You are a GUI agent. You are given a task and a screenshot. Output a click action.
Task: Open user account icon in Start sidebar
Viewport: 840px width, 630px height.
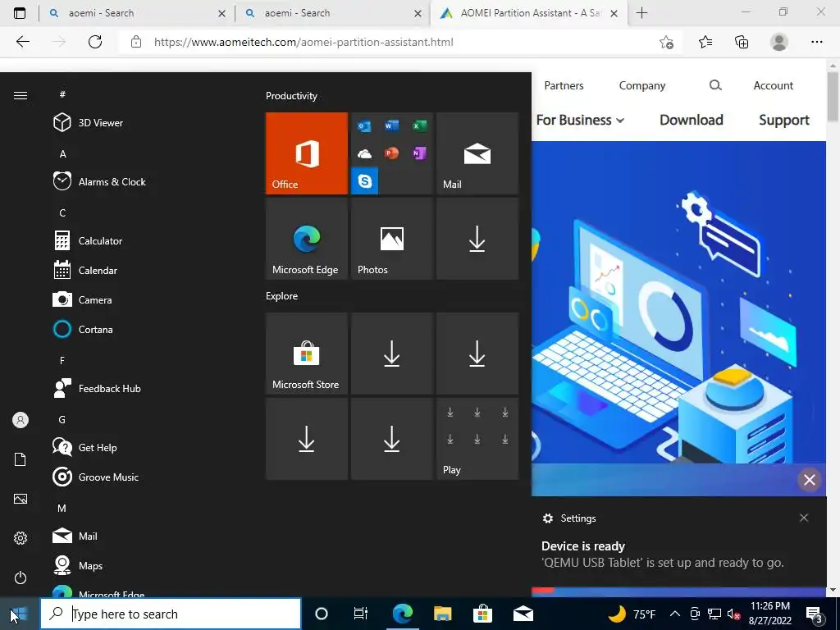(x=21, y=420)
